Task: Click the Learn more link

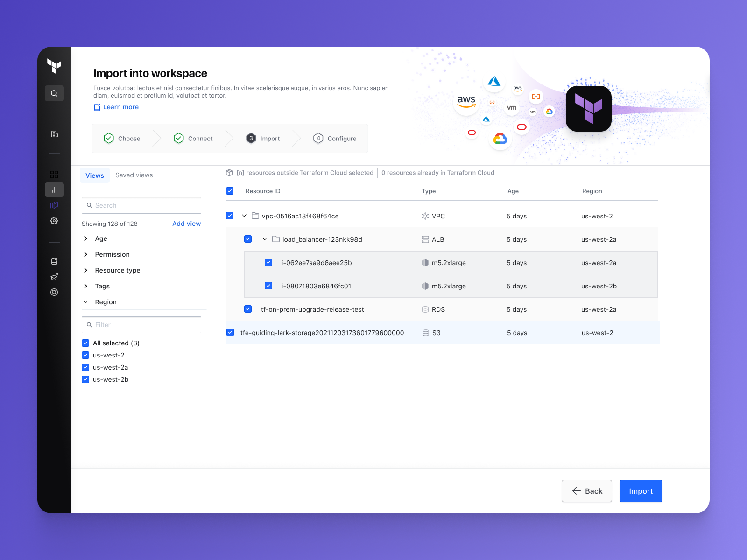Action: coord(120,107)
